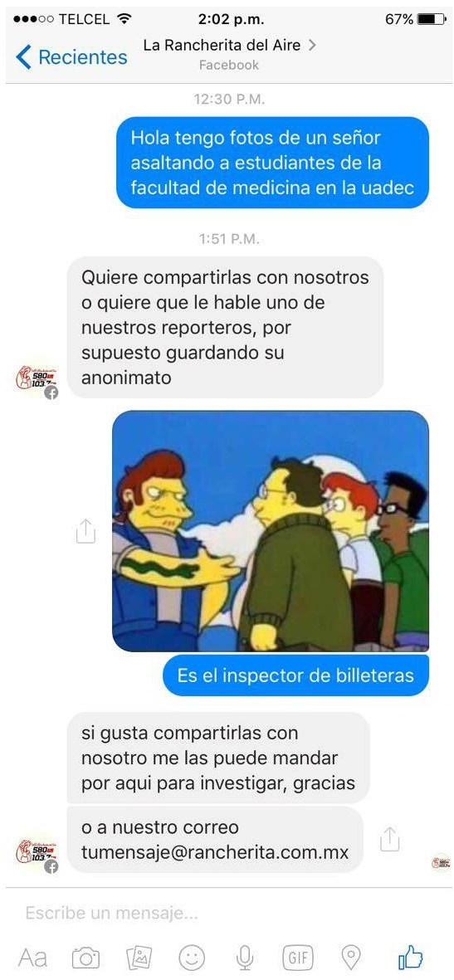Share the email message via share icon
The height and width of the screenshot is (980, 454).
click(x=389, y=839)
